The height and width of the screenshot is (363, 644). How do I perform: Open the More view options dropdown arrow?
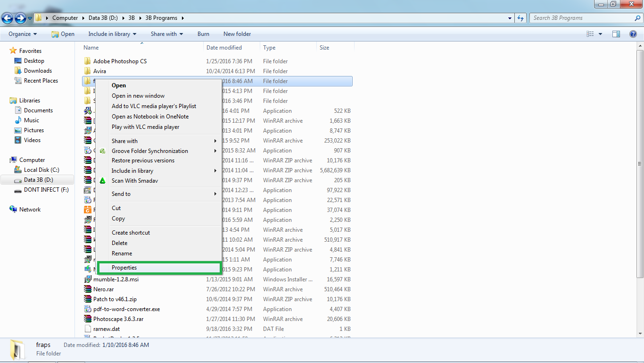[x=600, y=34]
